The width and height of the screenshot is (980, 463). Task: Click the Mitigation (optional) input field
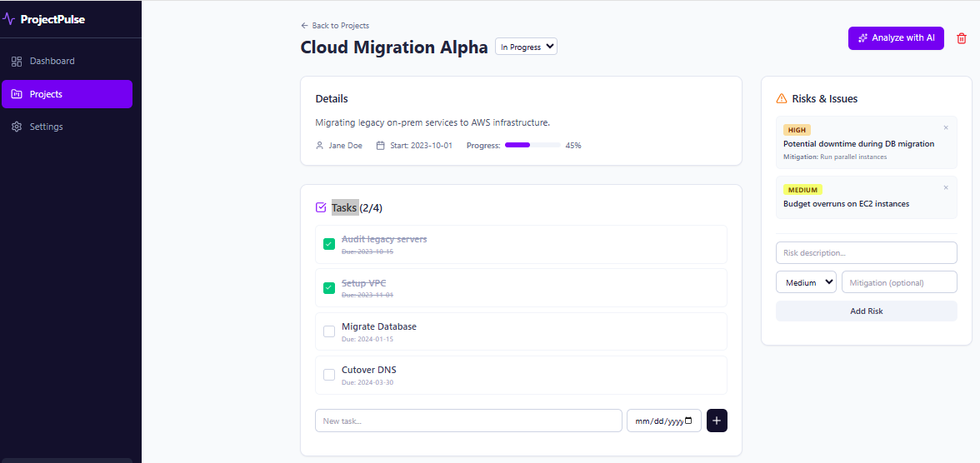click(899, 281)
